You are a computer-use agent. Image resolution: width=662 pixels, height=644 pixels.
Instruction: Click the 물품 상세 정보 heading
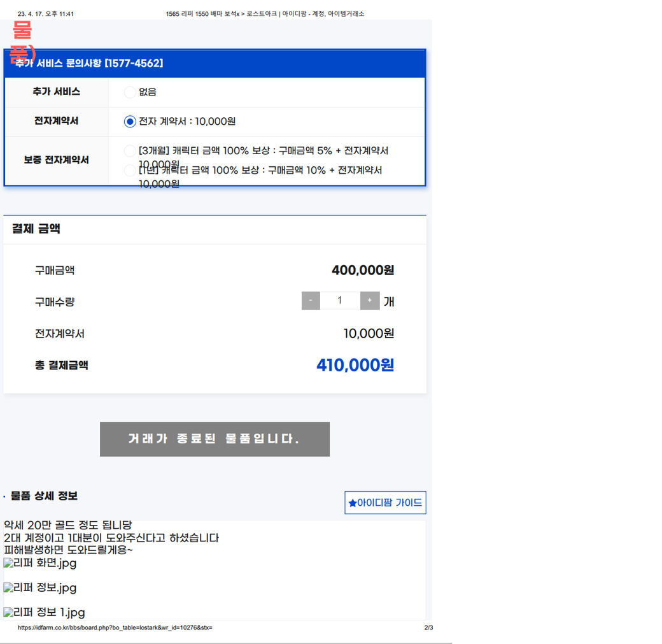click(44, 496)
